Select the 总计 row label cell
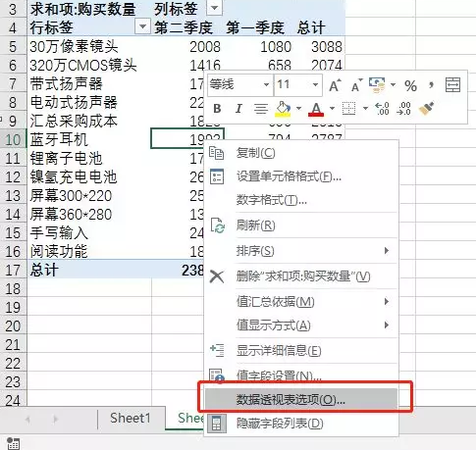Viewport: 476px width, 450px height. click(x=89, y=271)
